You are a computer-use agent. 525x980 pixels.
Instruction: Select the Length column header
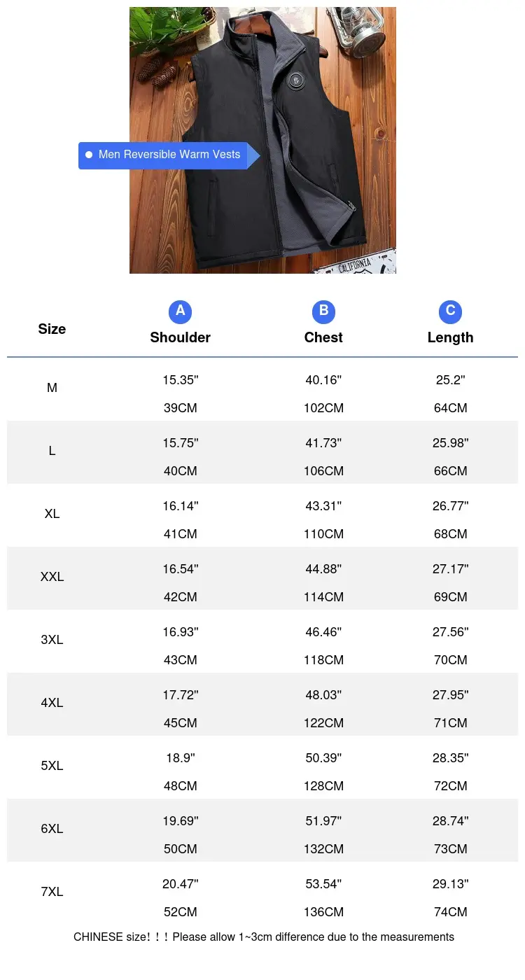450,337
